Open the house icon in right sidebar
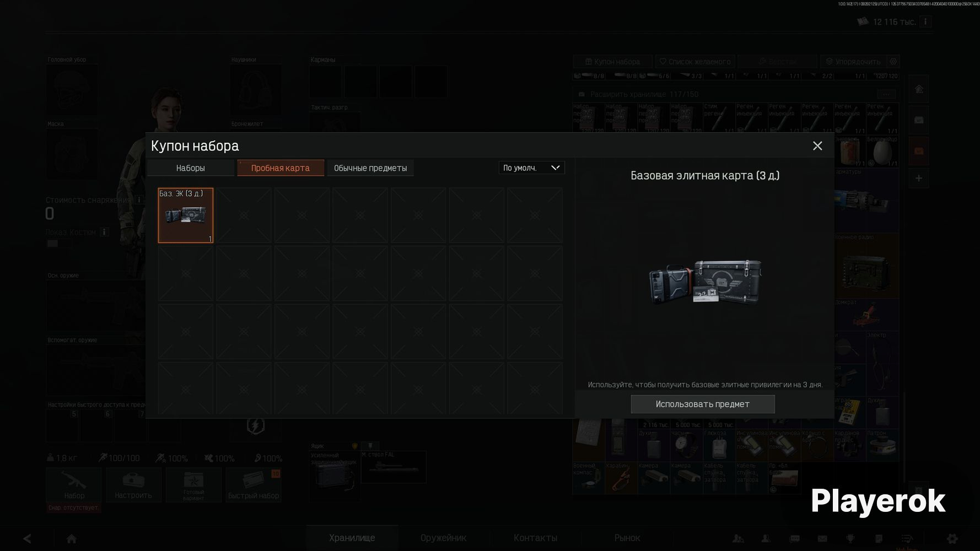 pyautogui.click(x=918, y=89)
